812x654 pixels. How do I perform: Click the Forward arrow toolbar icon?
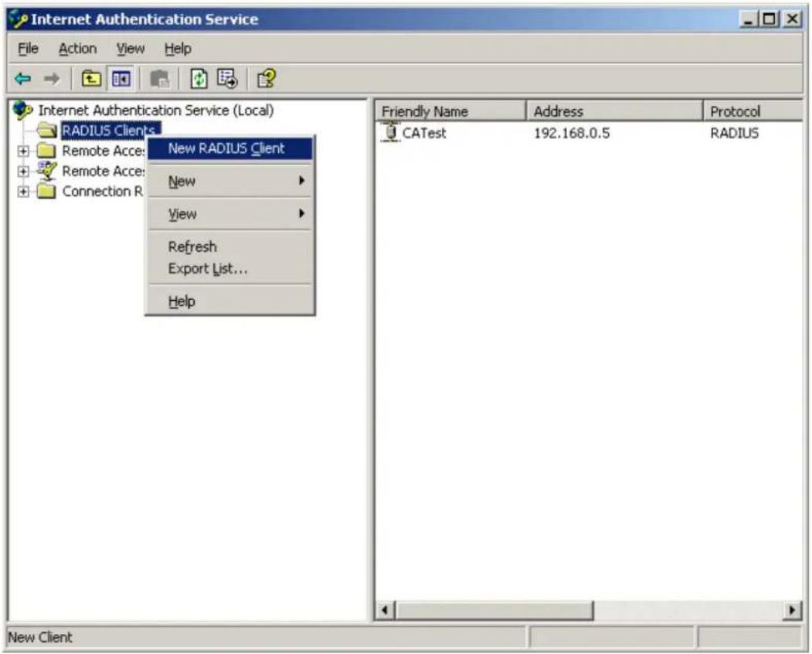[x=51, y=79]
